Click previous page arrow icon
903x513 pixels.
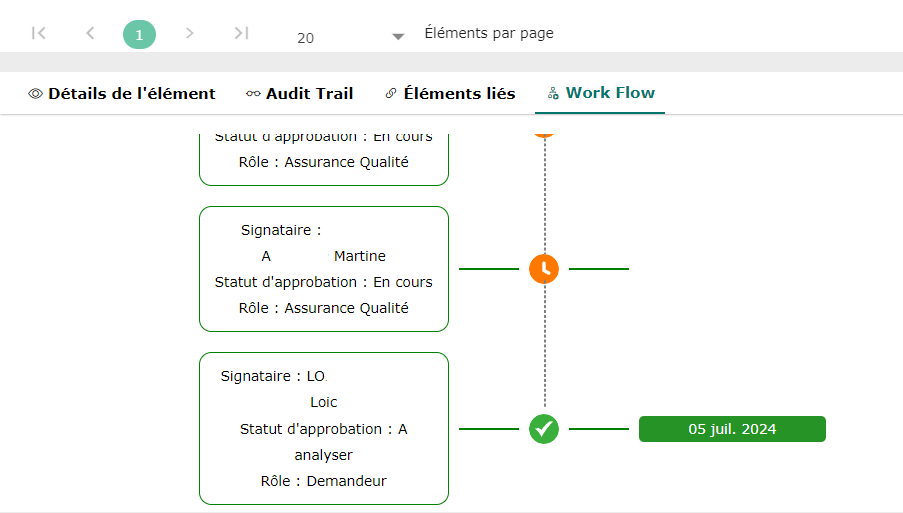[90, 33]
